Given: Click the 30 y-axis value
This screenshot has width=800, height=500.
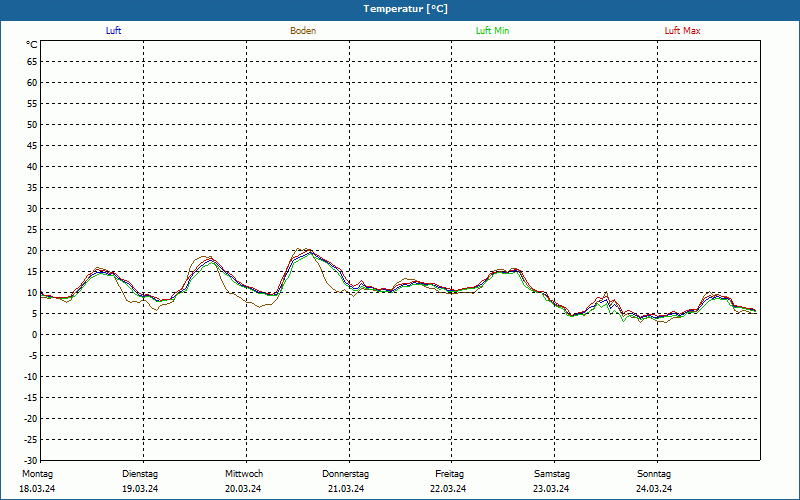Looking at the screenshot, I should (32, 208).
